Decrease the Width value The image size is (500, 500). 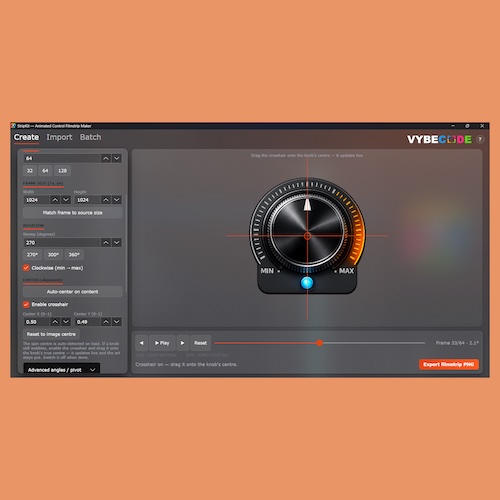(66, 200)
